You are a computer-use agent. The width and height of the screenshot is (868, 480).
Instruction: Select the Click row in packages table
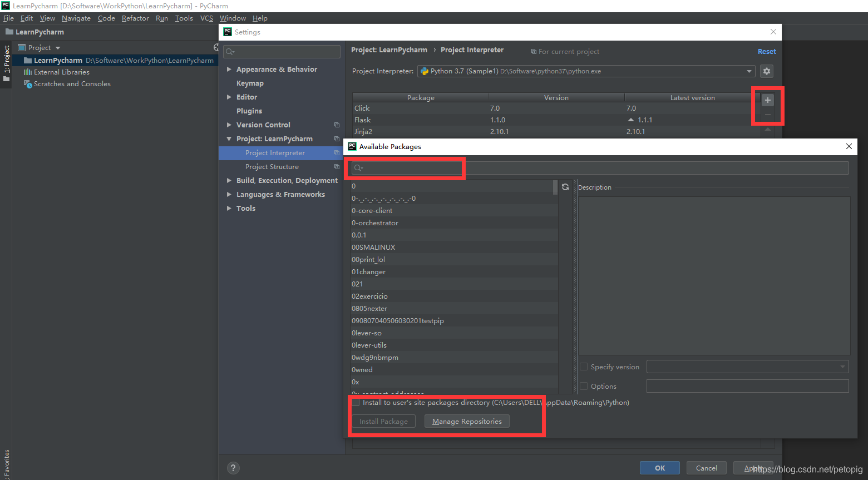556,108
